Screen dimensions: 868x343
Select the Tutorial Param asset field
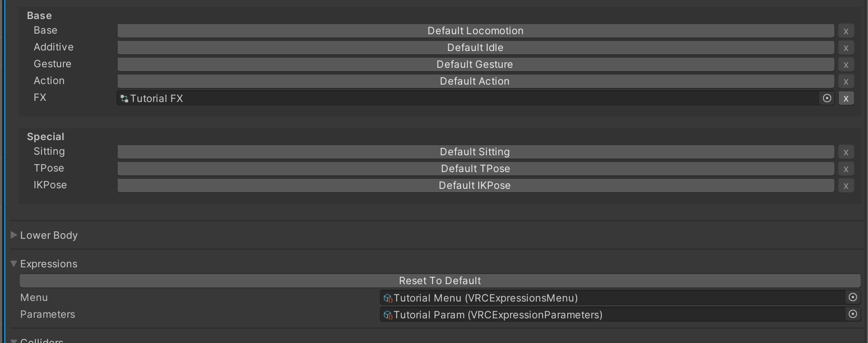(611, 314)
